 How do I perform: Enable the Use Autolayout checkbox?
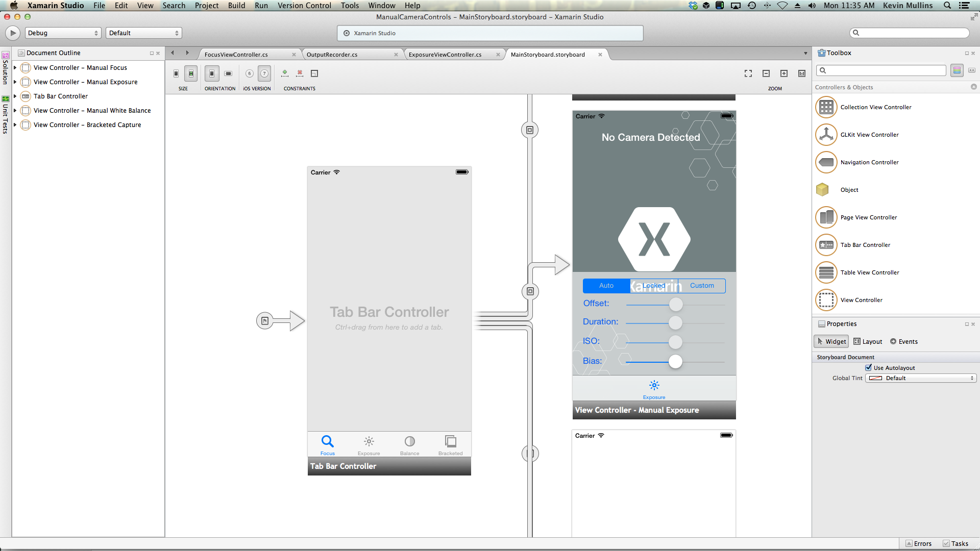[x=868, y=367]
